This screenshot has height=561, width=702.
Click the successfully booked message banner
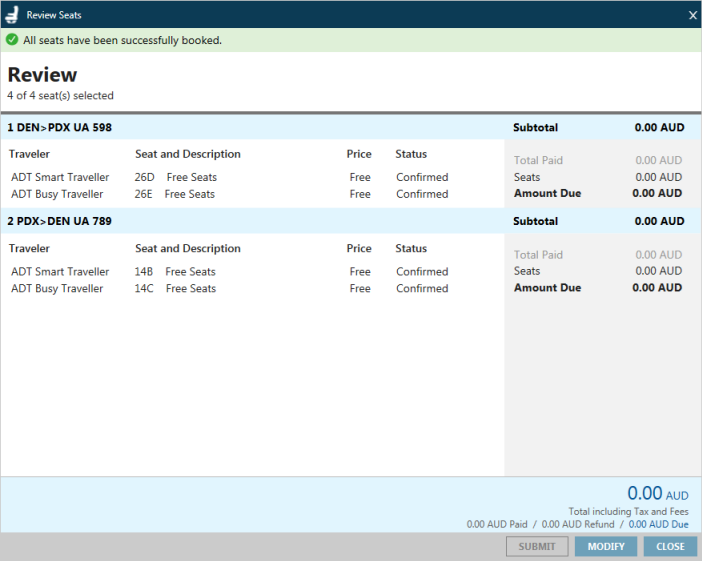click(x=122, y=41)
